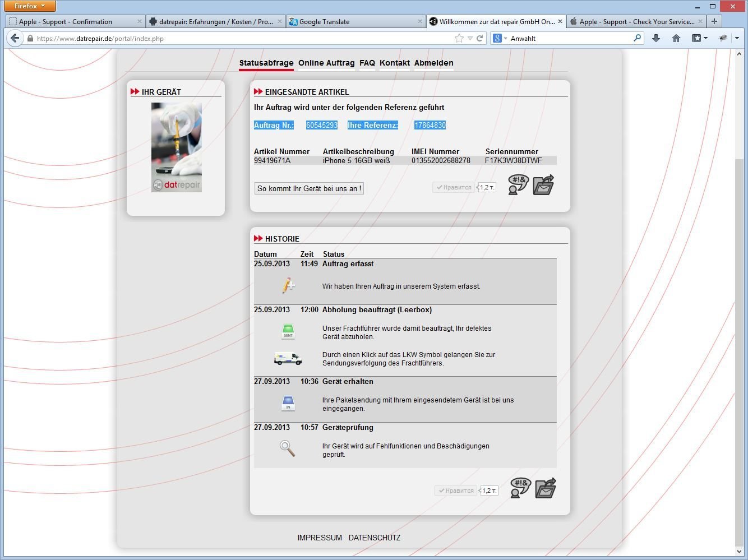Click the add-on icon in the toolbar
748x560 pixels.
723,38
